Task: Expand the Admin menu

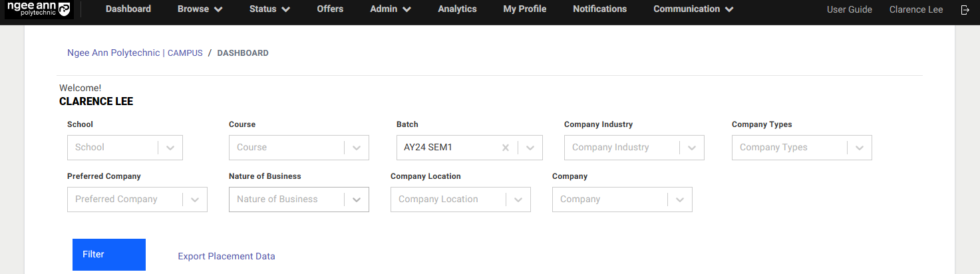Action: pyautogui.click(x=390, y=9)
